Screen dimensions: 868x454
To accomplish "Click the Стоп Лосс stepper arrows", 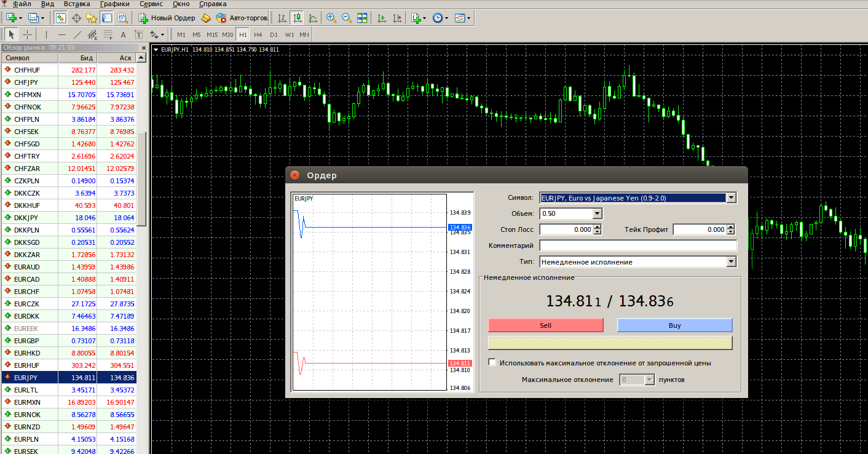I will pyautogui.click(x=598, y=229).
